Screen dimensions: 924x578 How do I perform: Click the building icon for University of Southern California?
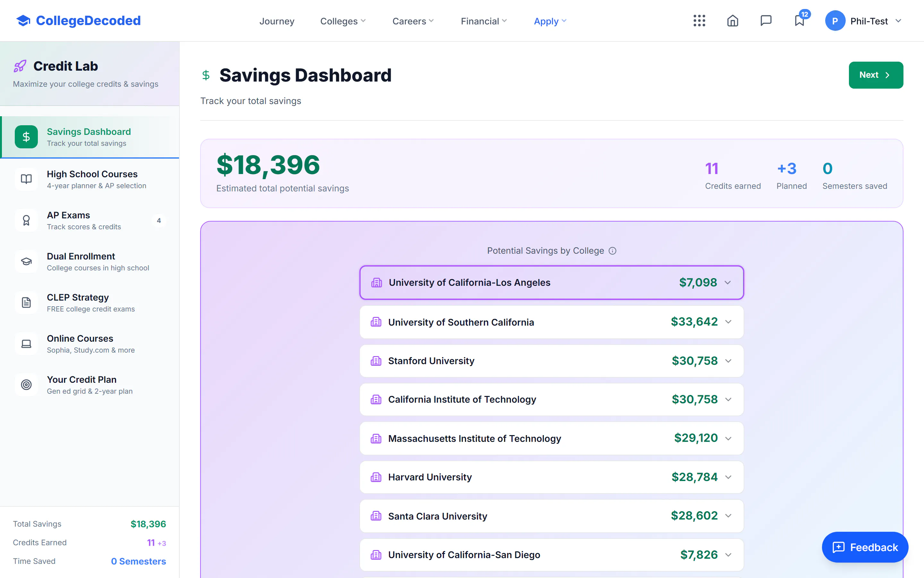coord(376,322)
